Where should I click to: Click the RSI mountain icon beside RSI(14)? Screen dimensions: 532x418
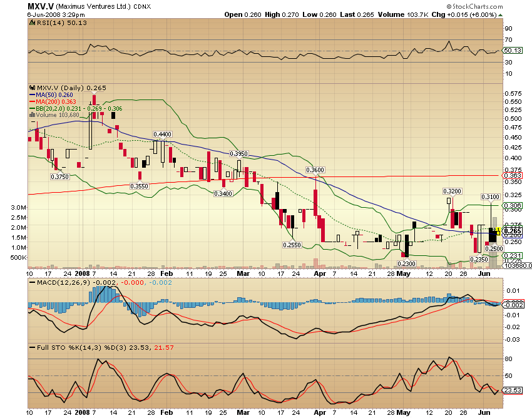coord(32,23)
